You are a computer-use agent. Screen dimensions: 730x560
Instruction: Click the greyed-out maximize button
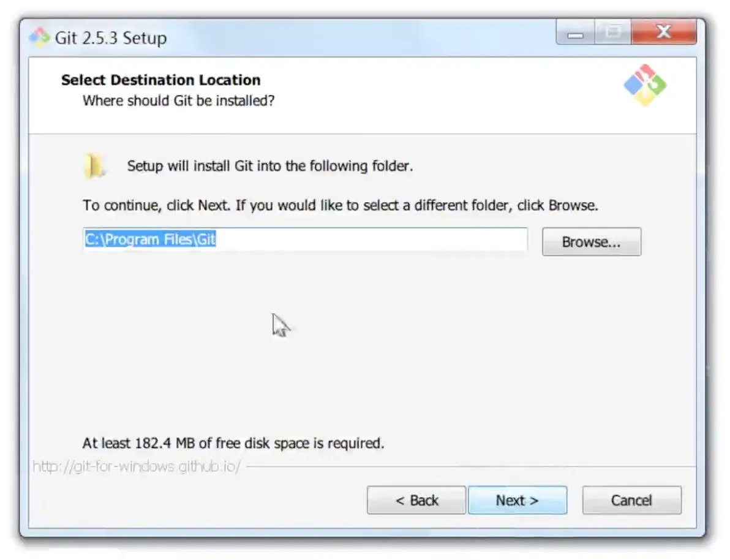(x=613, y=32)
